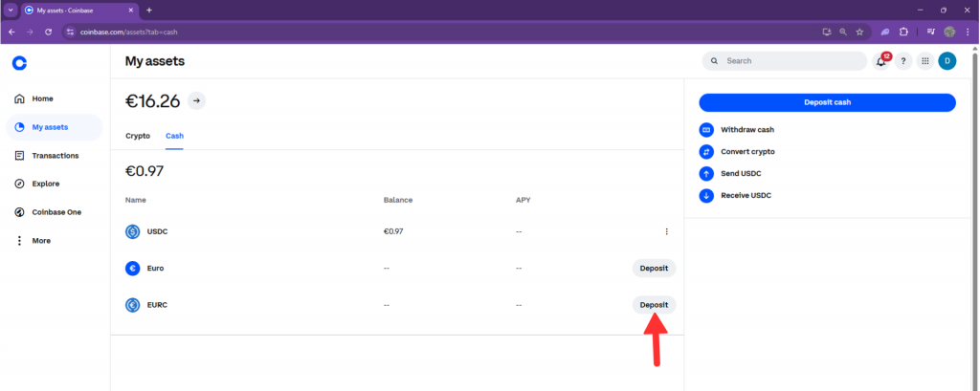Click the Balance column header
Image resolution: width=980 pixels, height=391 pixels.
pos(397,201)
